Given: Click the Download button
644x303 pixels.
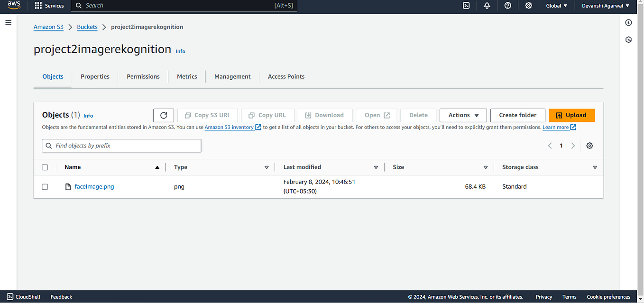Looking at the screenshot, I should click(325, 115).
